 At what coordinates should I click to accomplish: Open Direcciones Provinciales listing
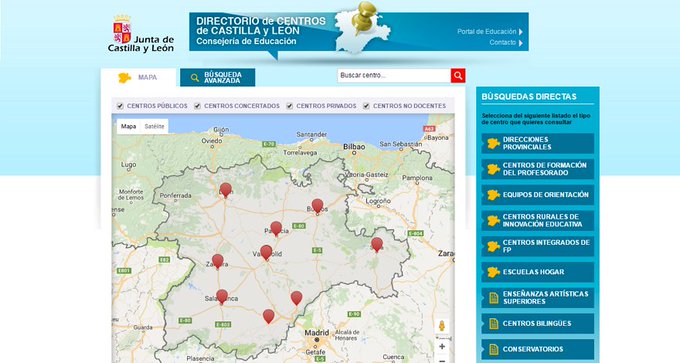click(x=538, y=144)
